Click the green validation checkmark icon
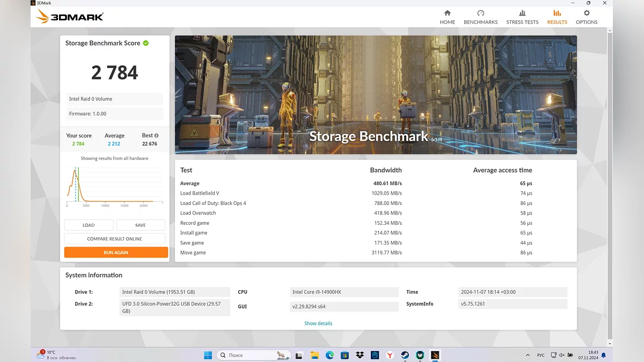The image size is (644, 362). pyautogui.click(x=146, y=43)
